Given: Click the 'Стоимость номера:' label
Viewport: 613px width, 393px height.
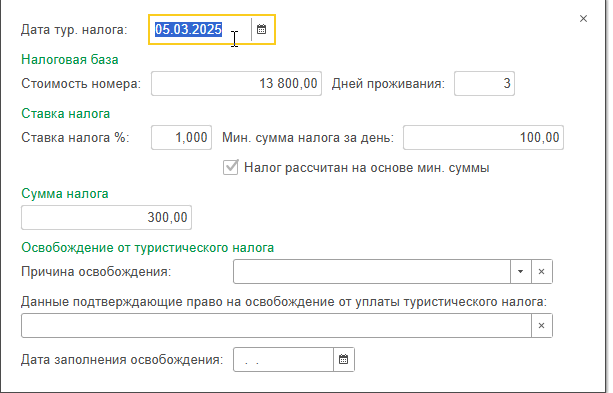Looking at the screenshot, I should (81, 84).
